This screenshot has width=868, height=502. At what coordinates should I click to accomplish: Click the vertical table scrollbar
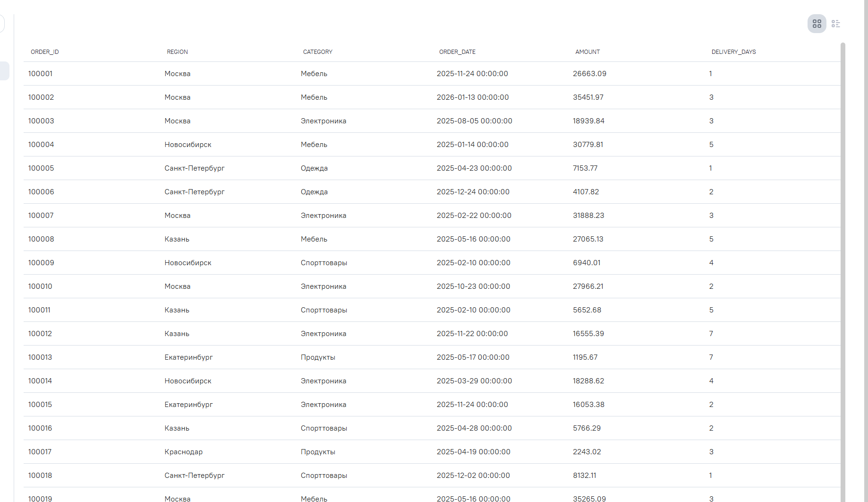click(843, 272)
